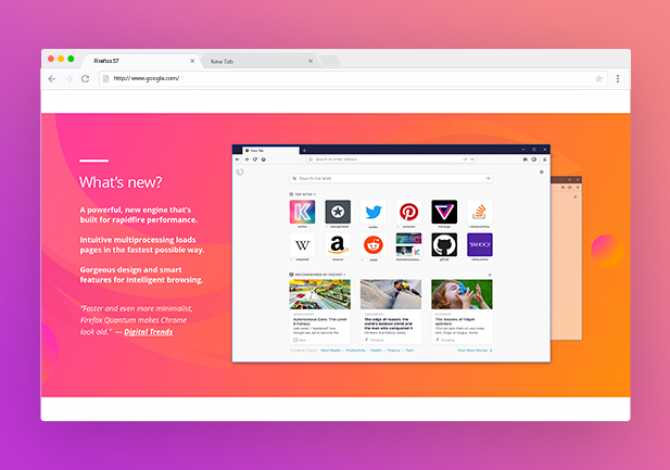This screenshot has width=670, height=470.
Task: Open the Digital Trends link
Action: click(148, 332)
